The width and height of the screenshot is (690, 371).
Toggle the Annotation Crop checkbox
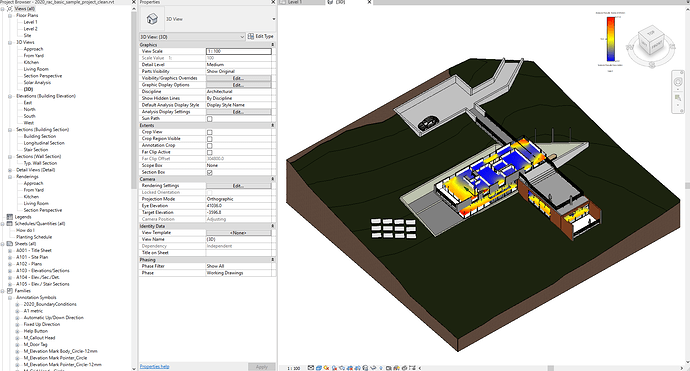(209, 146)
